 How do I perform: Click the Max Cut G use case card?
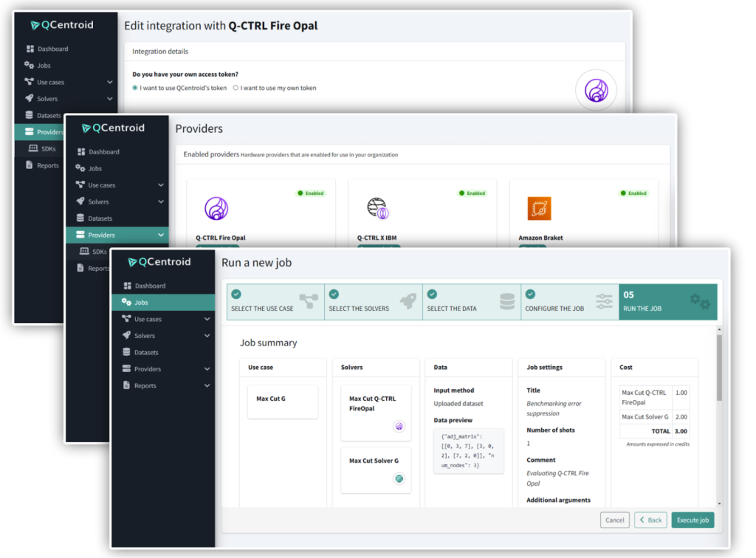[282, 399]
